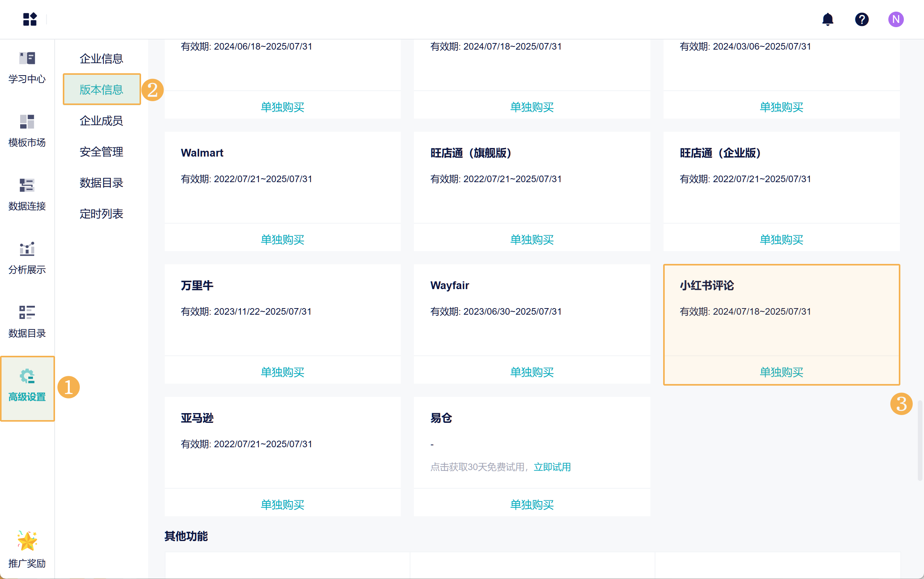Click the help question mark icon
The image size is (924, 579).
[862, 19]
